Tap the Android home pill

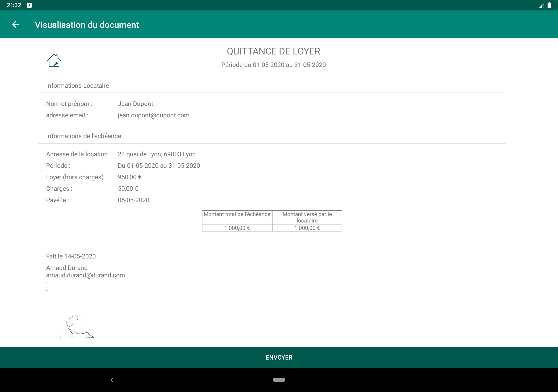coord(279,380)
